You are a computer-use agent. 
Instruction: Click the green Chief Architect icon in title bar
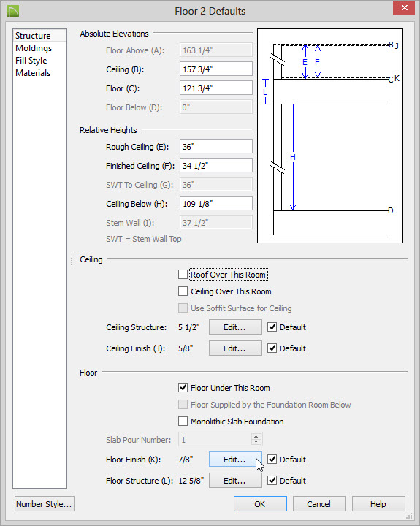[x=13, y=11]
